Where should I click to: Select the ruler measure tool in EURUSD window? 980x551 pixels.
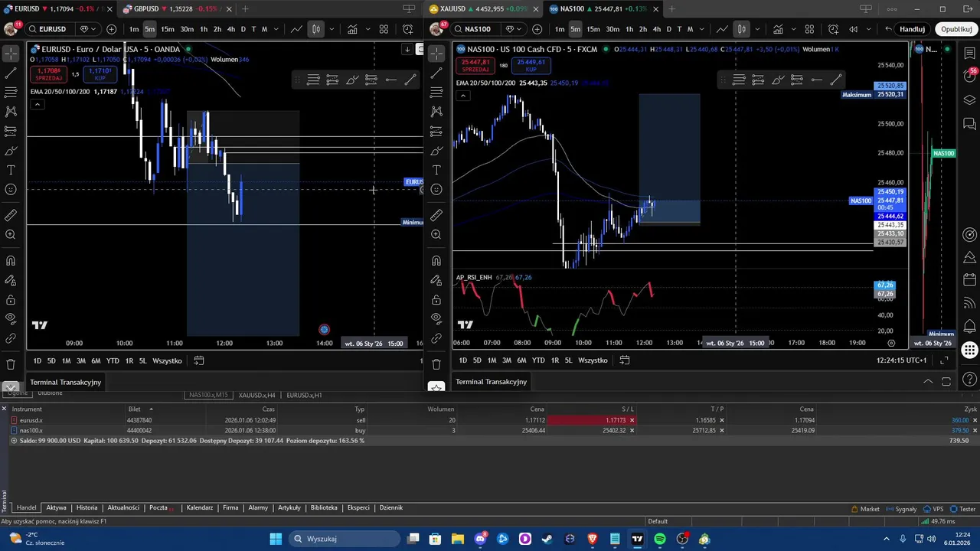[11, 216]
